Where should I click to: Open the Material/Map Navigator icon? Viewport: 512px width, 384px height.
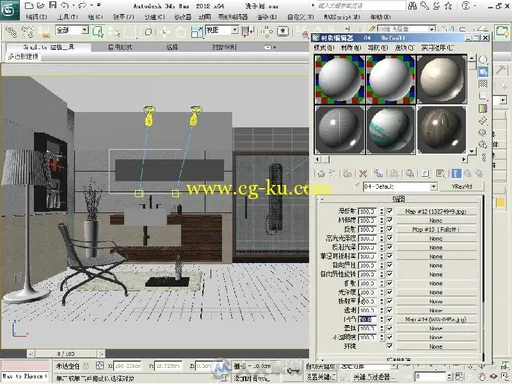pyautogui.click(x=483, y=157)
